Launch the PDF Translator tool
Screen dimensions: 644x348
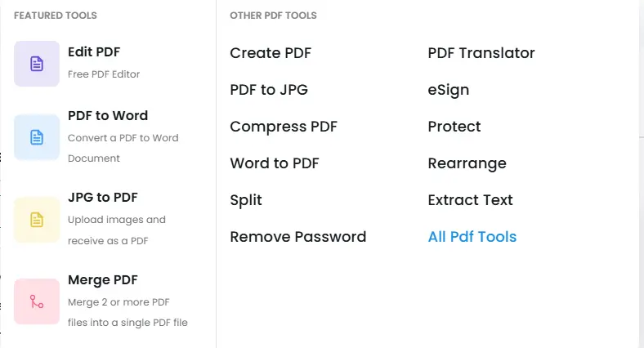coord(481,53)
